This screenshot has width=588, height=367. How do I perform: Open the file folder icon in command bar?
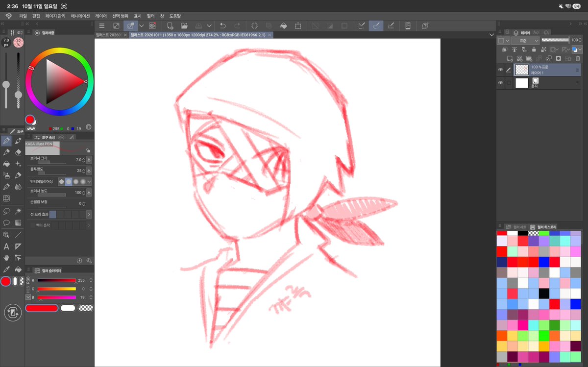coord(184,25)
